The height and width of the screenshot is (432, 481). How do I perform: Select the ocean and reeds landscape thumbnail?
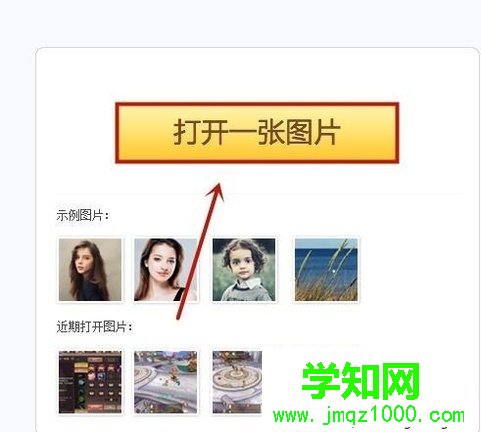point(326,270)
